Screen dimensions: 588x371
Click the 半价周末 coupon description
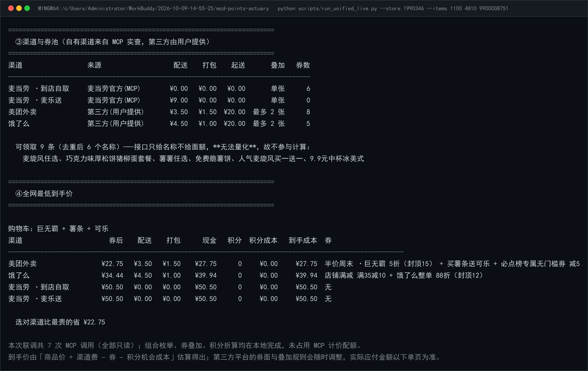click(x=452, y=264)
